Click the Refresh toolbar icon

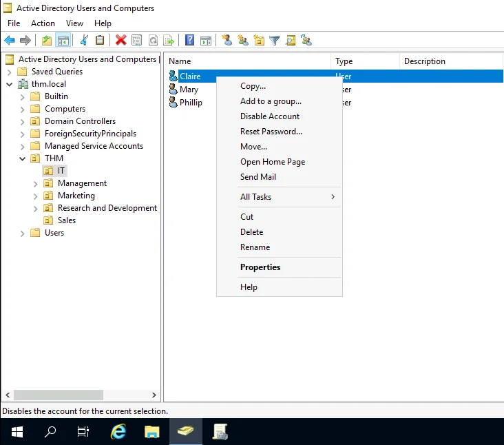(153, 40)
